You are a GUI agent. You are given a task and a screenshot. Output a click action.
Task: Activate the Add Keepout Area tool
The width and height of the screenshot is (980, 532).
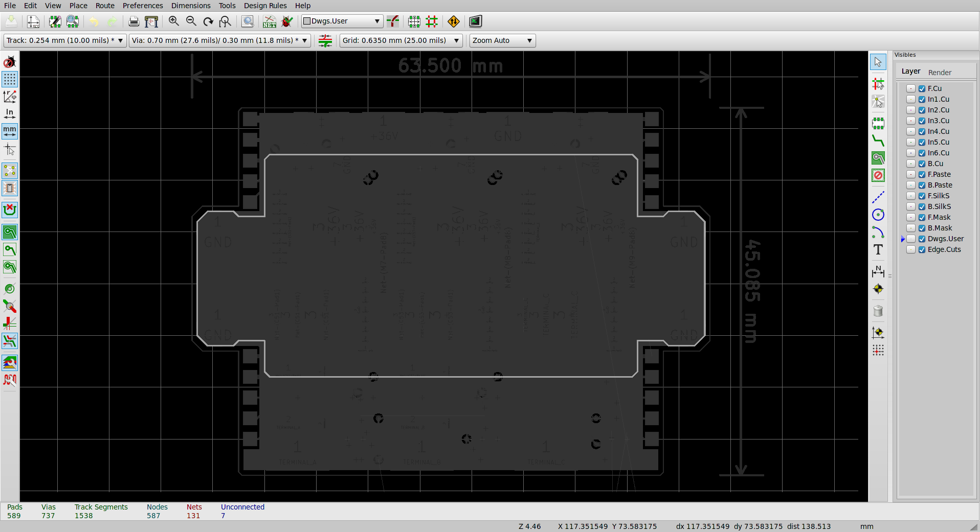click(878, 176)
